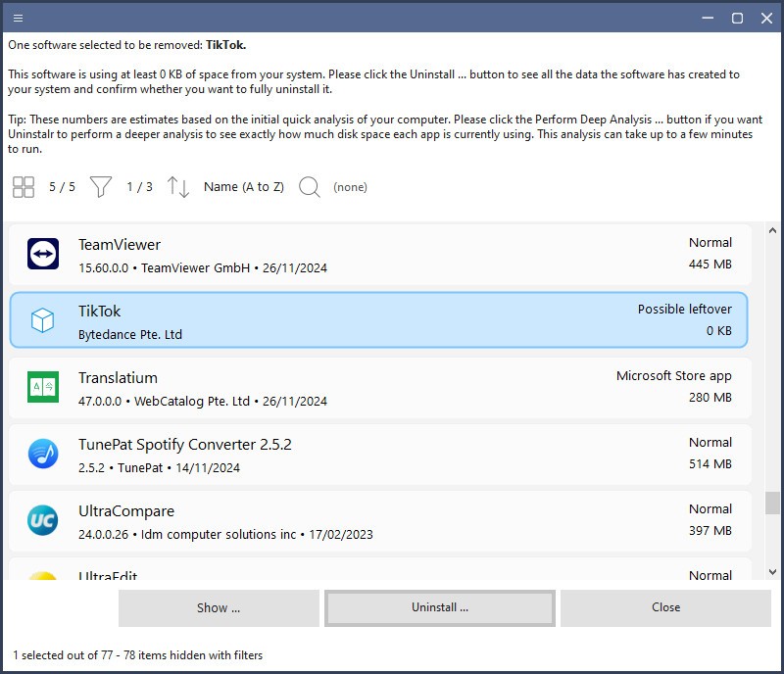Click the (none) search text

click(x=350, y=187)
